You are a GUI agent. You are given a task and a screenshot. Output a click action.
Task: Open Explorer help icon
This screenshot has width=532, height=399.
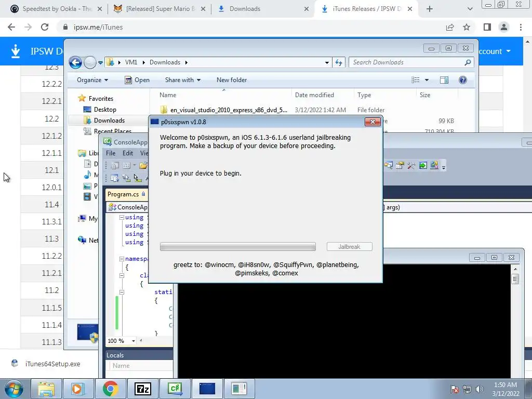(x=463, y=80)
